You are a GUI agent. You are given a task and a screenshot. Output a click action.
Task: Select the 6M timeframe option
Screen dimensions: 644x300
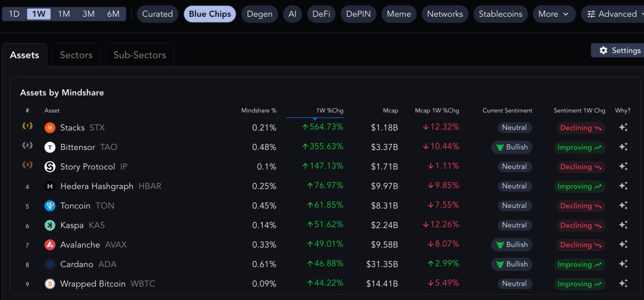113,14
